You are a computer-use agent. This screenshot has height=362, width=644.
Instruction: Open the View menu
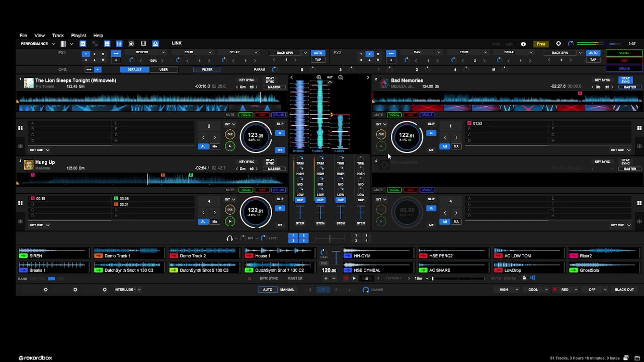pos(39,36)
